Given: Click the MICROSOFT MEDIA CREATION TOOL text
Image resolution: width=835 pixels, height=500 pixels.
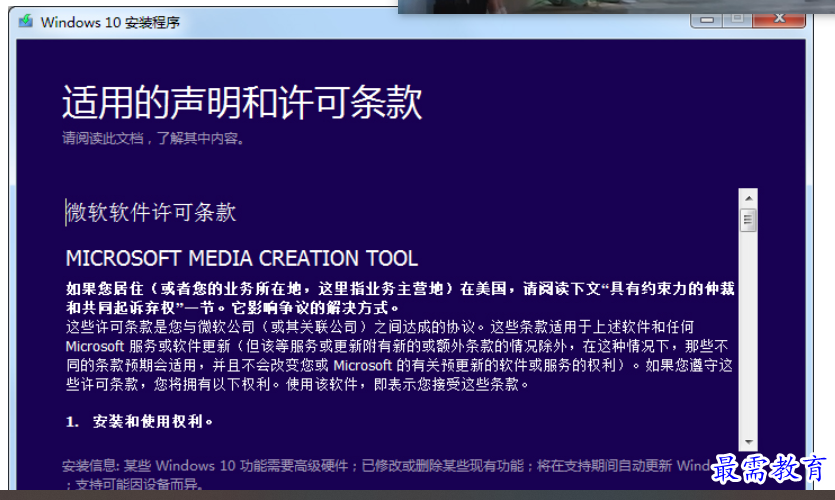Looking at the screenshot, I should 242,259.
